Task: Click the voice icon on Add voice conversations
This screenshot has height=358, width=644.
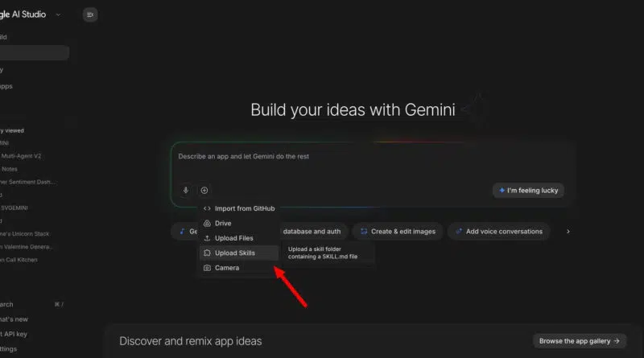Action: 458,232
